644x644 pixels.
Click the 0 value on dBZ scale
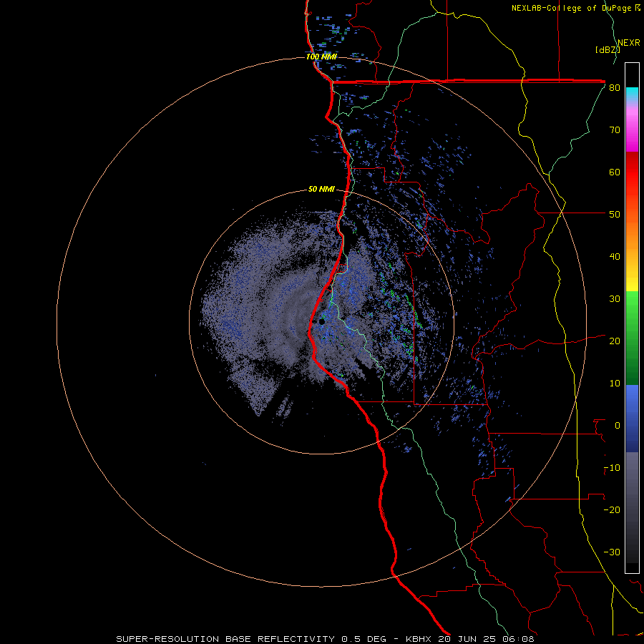618,426
